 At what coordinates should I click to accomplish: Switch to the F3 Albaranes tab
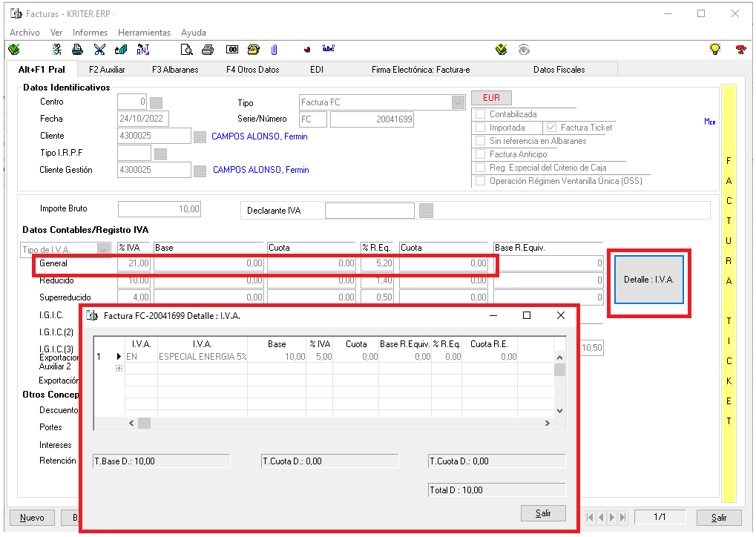(175, 70)
